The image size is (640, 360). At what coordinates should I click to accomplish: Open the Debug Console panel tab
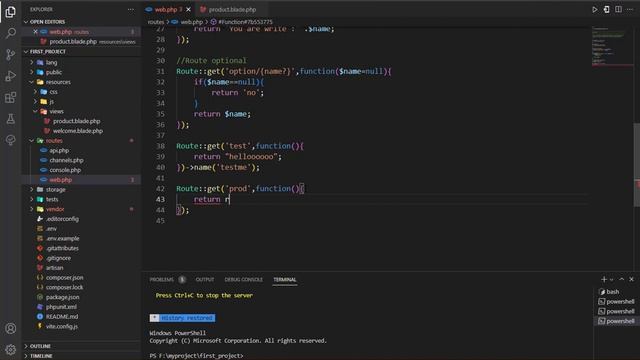[243, 280]
